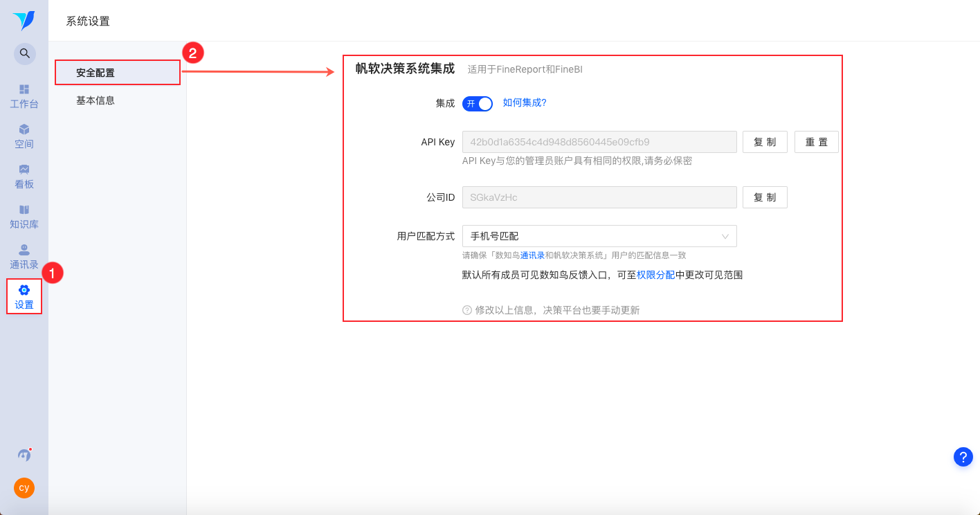The height and width of the screenshot is (515, 980).
Task: Go to 工作台 in the sidebar
Action: 24,96
